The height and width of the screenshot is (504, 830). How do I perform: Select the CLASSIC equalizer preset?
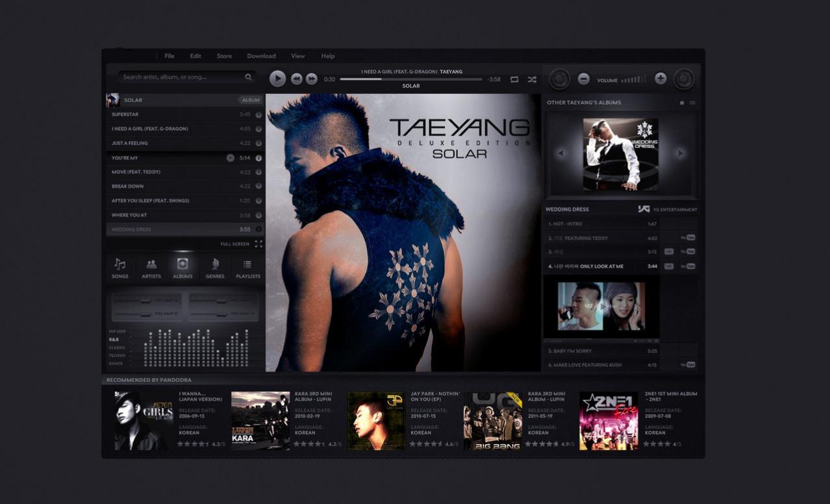tap(118, 347)
